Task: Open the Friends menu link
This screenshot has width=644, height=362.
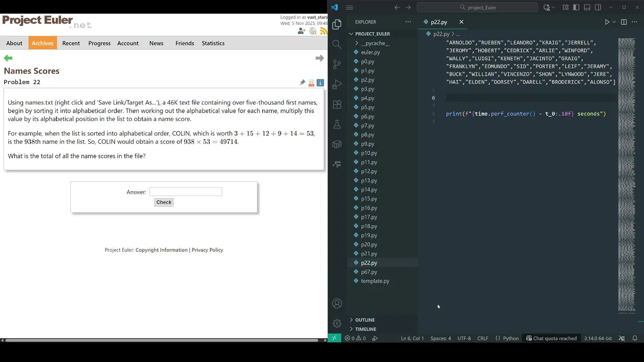Action: point(185,43)
